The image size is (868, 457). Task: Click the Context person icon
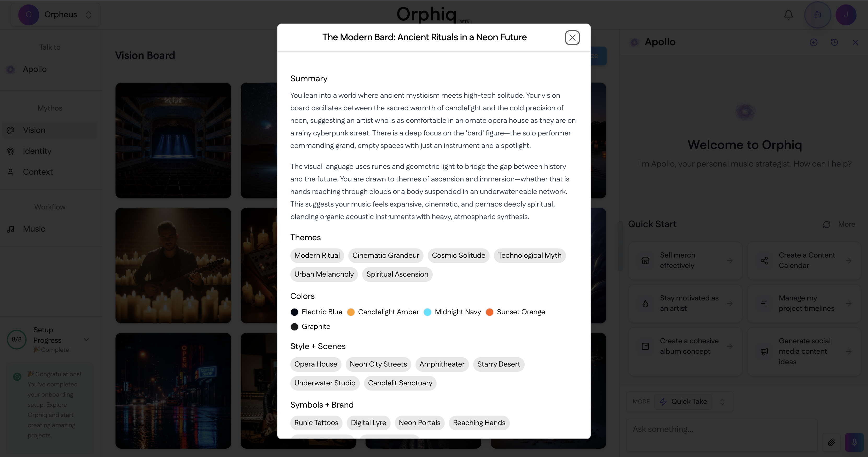coord(10,172)
